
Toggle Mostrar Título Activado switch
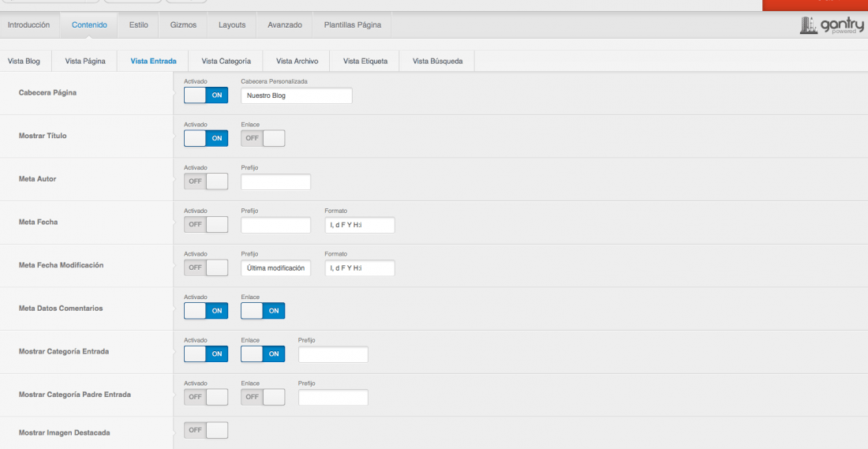point(206,138)
